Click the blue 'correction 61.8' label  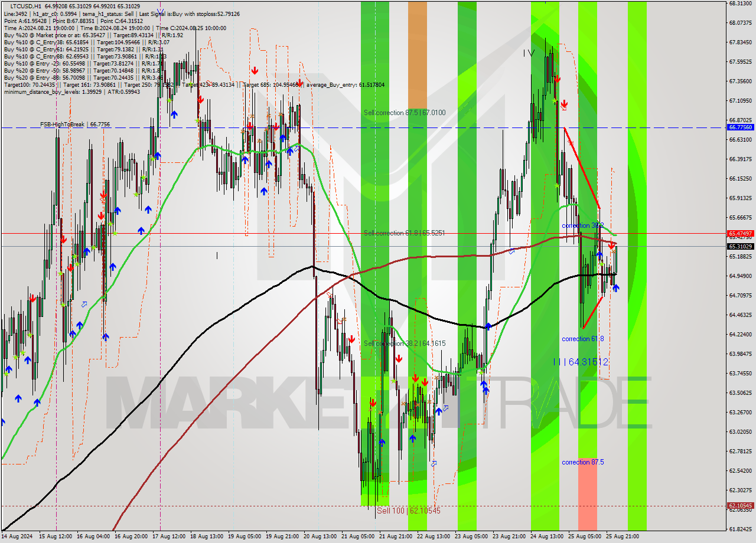582,339
